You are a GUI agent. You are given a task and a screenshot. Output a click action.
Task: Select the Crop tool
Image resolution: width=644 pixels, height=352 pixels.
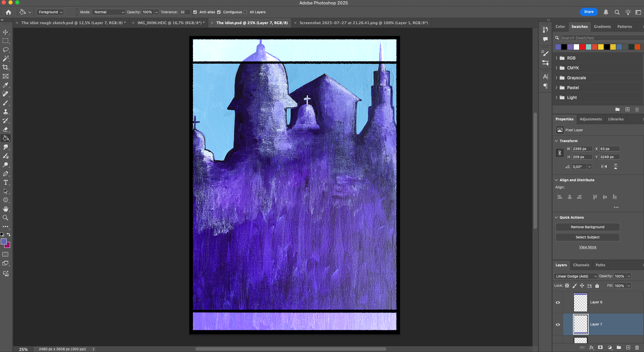click(6, 67)
